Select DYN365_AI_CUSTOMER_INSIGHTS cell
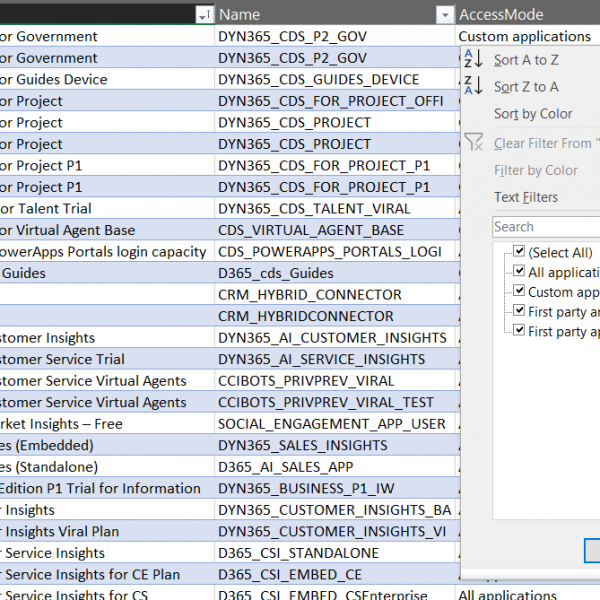The width and height of the screenshot is (600, 600). click(335, 338)
